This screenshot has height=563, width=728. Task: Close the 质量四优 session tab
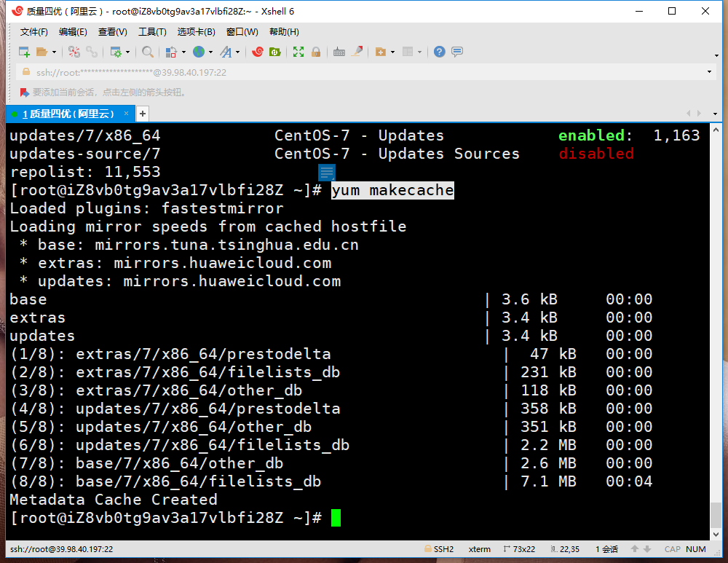click(127, 114)
